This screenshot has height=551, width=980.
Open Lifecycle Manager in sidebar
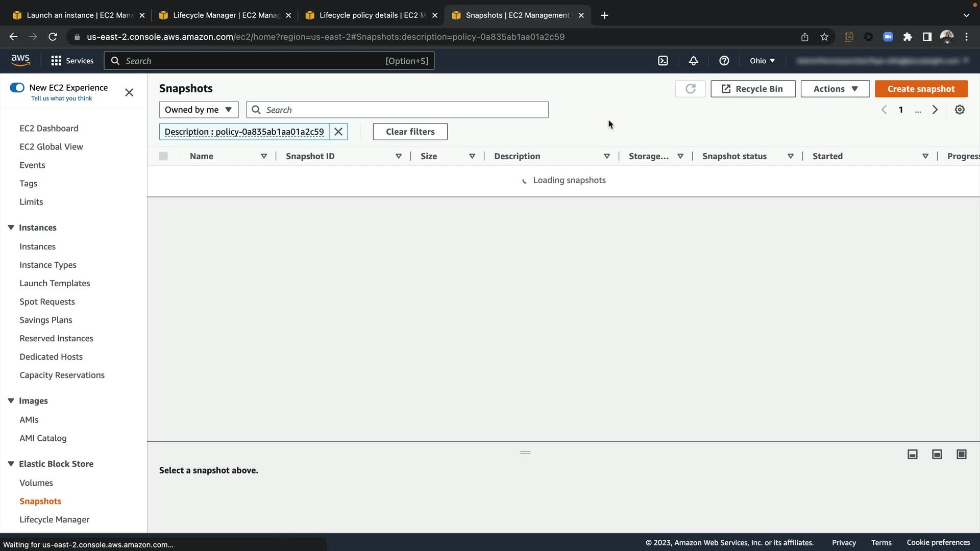[54, 519]
